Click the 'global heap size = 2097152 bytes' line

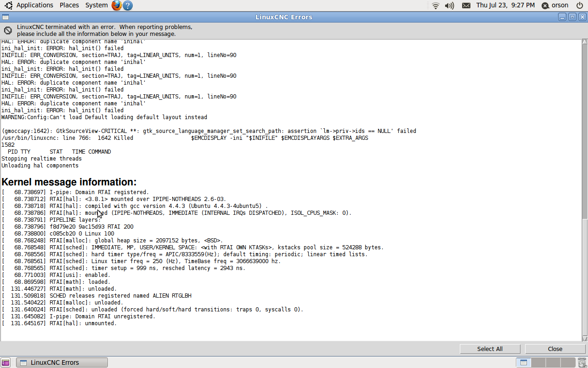[x=112, y=241]
